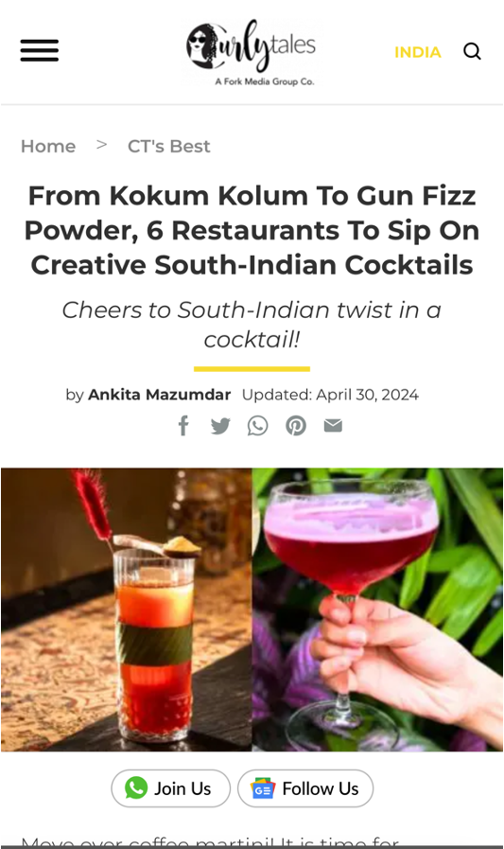Viewport: 504px width, 849px height.
Task: Click the Curly Tales logo
Action: point(251,51)
